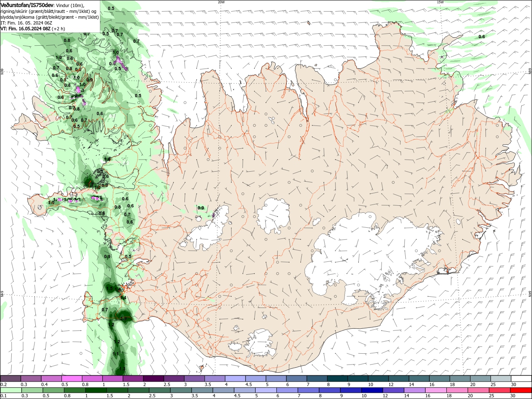532x399 pixels.
Task: Select the white final swatch in the snow legend
Action: (521, 379)
